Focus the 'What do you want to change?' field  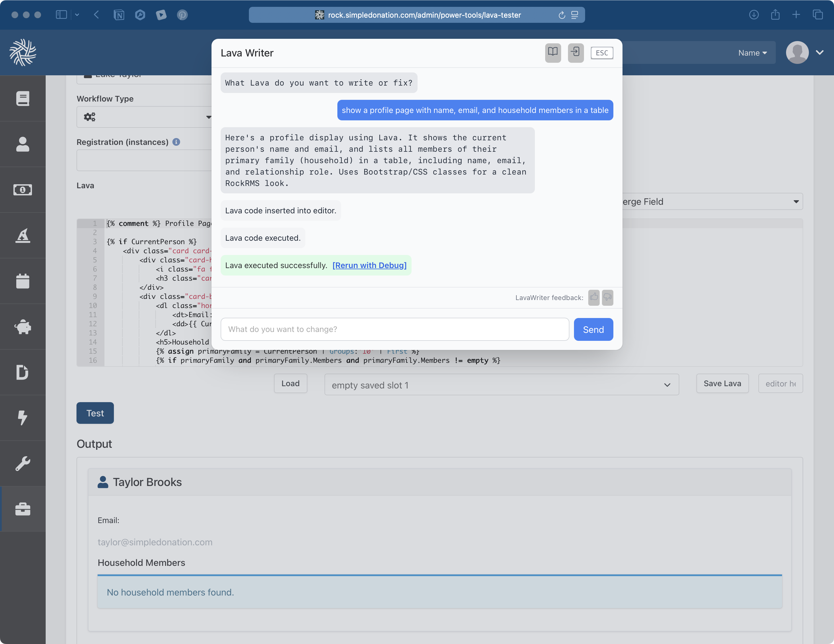pyautogui.click(x=394, y=329)
